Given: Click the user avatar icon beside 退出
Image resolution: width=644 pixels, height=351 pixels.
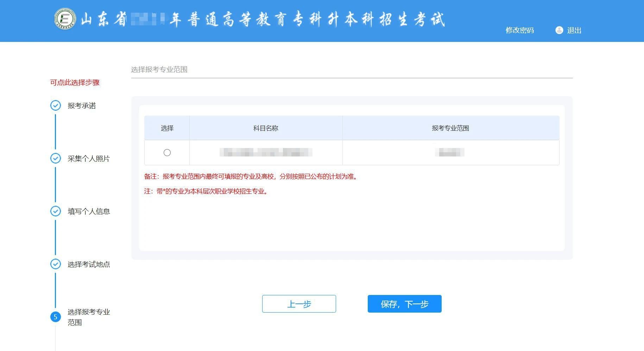Looking at the screenshot, I should (x=559, y=30).
